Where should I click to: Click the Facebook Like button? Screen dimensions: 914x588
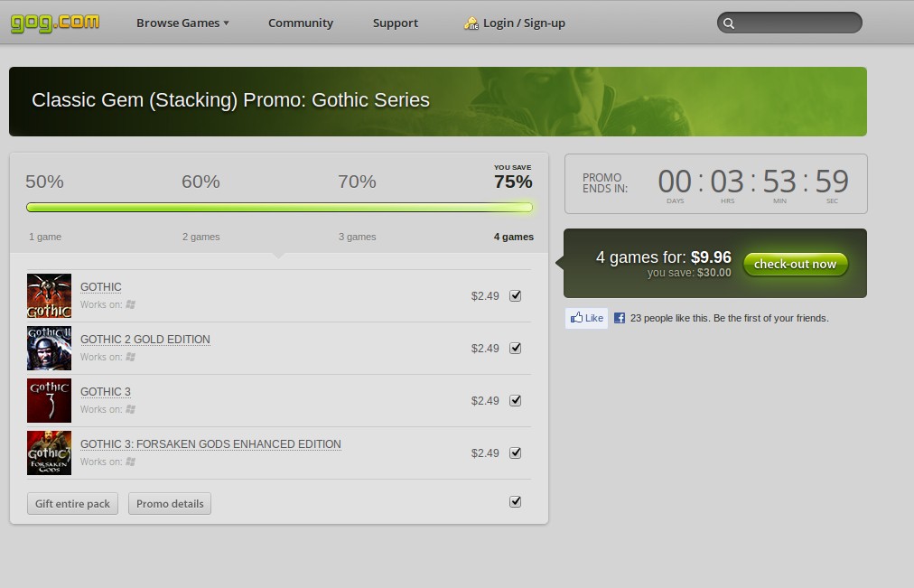pos(586,318)
